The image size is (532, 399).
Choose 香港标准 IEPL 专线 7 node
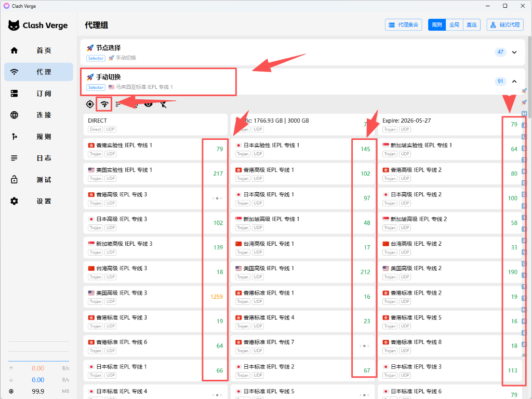click(x=303, y=346)
